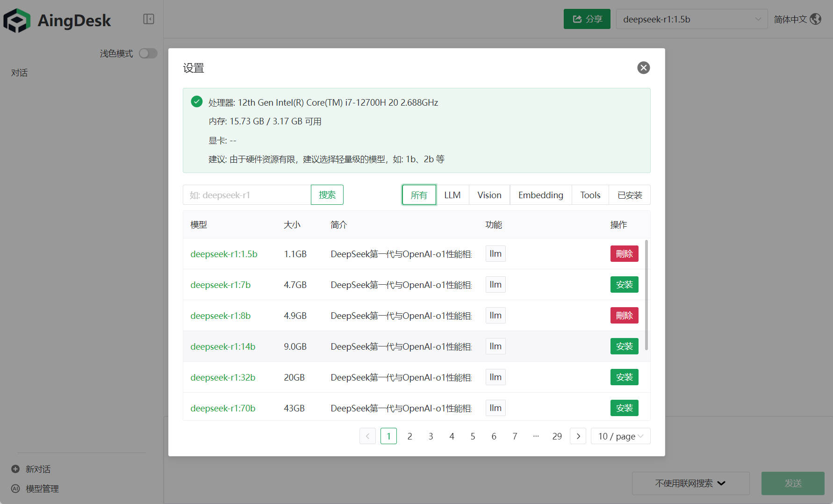
Task: Click the model list vertical scrollbar
Action: 646,295
